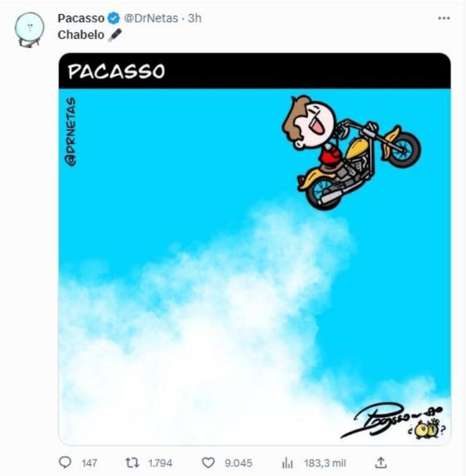This screenshot has width=466, height=476.
Task: Click the 183,3 mil views count
Action: pos(325,463)
